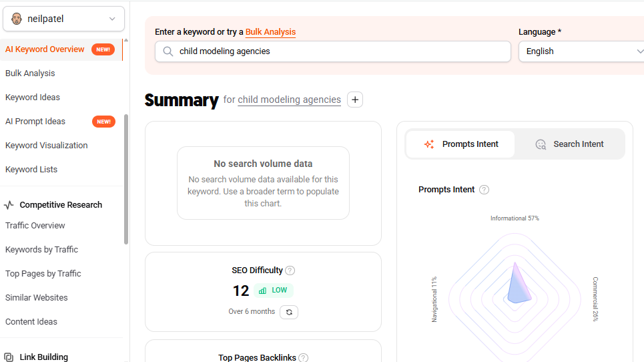The width and height of the screenshot is (644, 362).
Task: Open Keyword Lists page
Action: point(31,169)
